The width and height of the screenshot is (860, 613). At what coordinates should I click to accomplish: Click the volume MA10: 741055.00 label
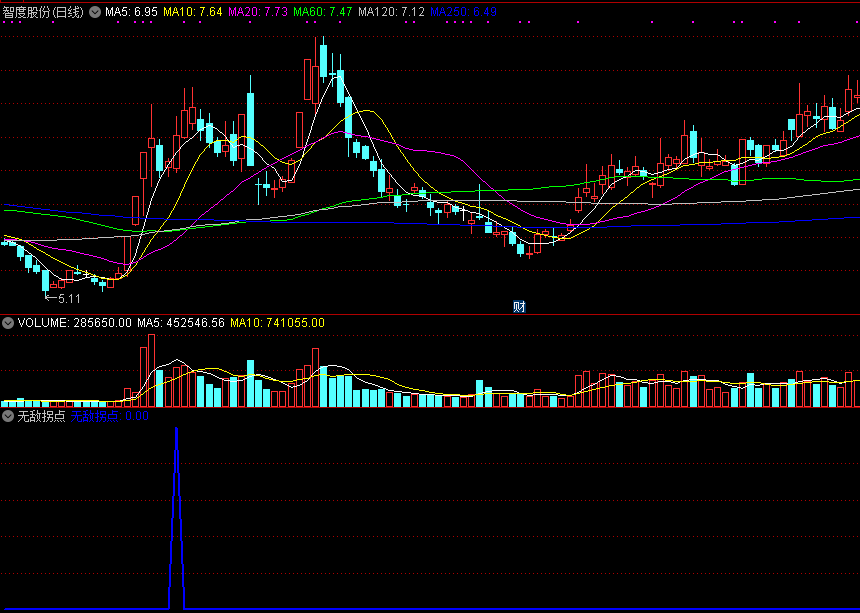click(x=277, y=323)
